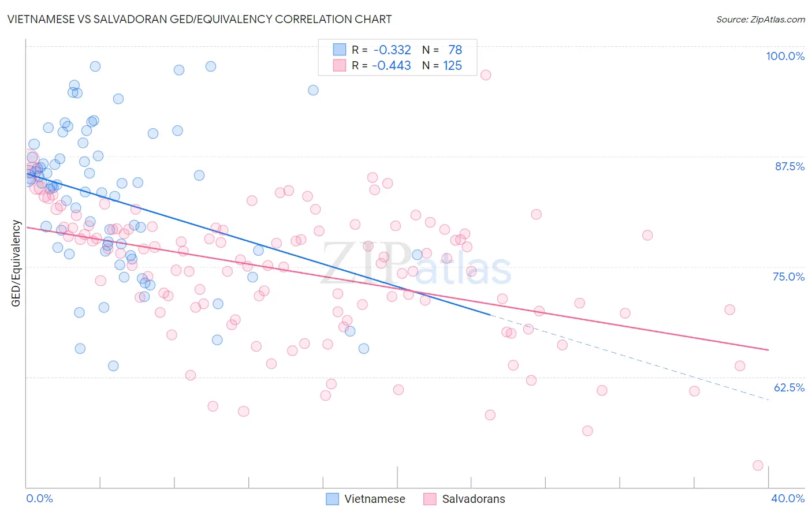
Task: Click the blue swatch beside R = -0.332
Action: 339,50
